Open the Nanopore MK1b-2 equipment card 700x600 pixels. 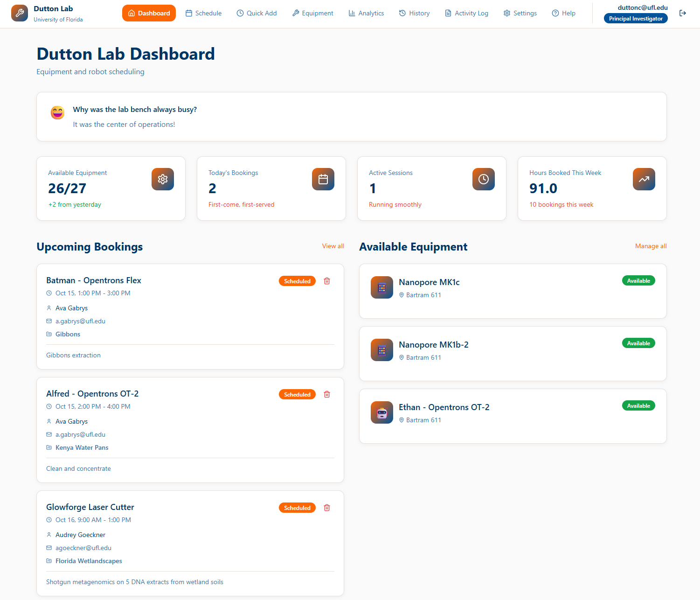click(x=513, y=353)
